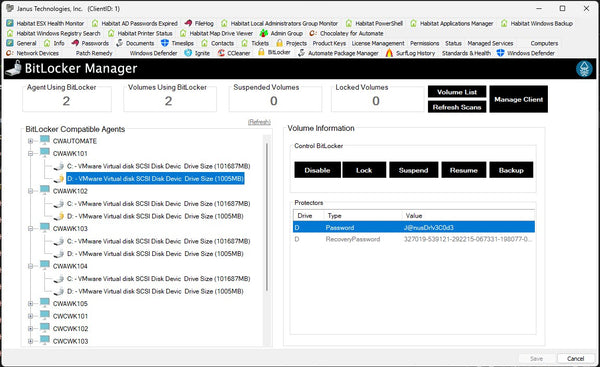Viewport: 600px width, 367px height.
Task: Click Habitat Windows Registry Search icon
Action: (10, 33)
